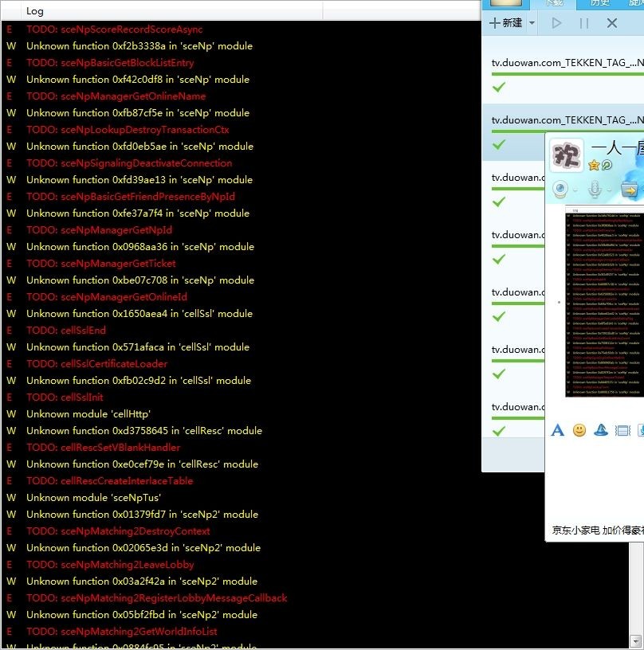The width and height of the screenshot is (644, 650).
Task: Expand the webcam options dropdown arrow
Action: click(x=575, y=190)
